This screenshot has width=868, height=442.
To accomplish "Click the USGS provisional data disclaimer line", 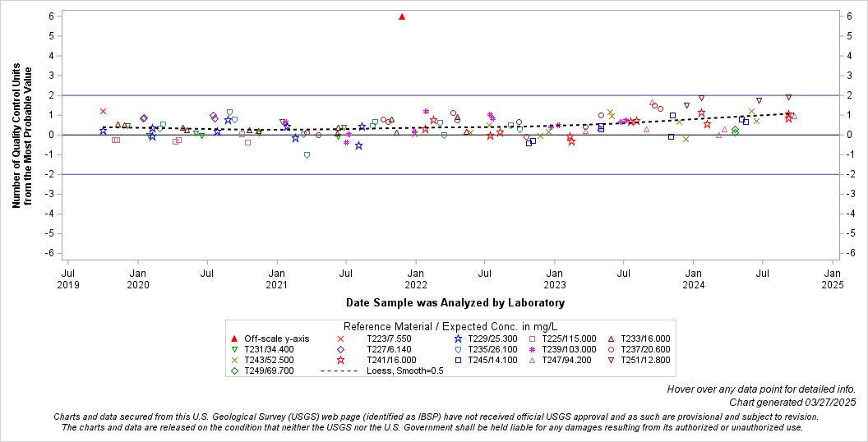I will (x=436, y=417).
